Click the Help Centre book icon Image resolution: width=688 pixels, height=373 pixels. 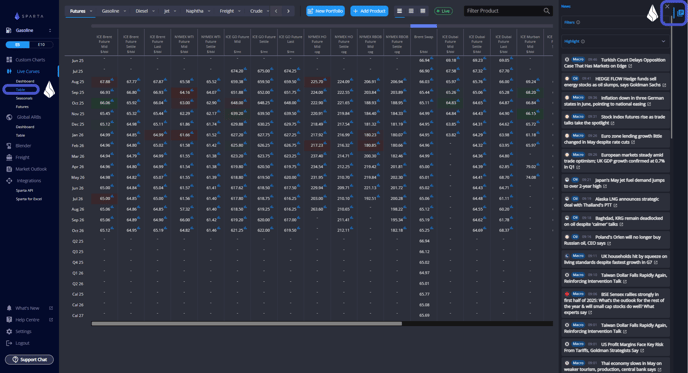click(x=9, y=320)
